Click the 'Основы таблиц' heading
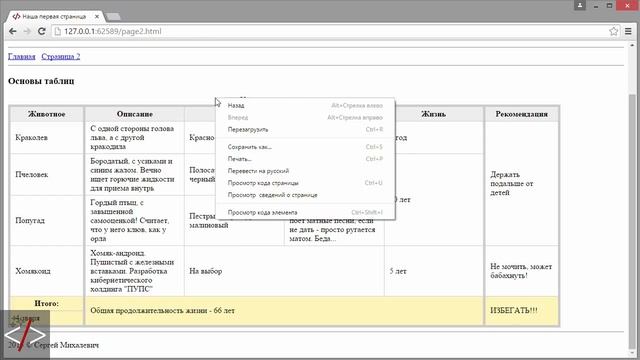This screenshot has height=360, width=640. point(41,81)
